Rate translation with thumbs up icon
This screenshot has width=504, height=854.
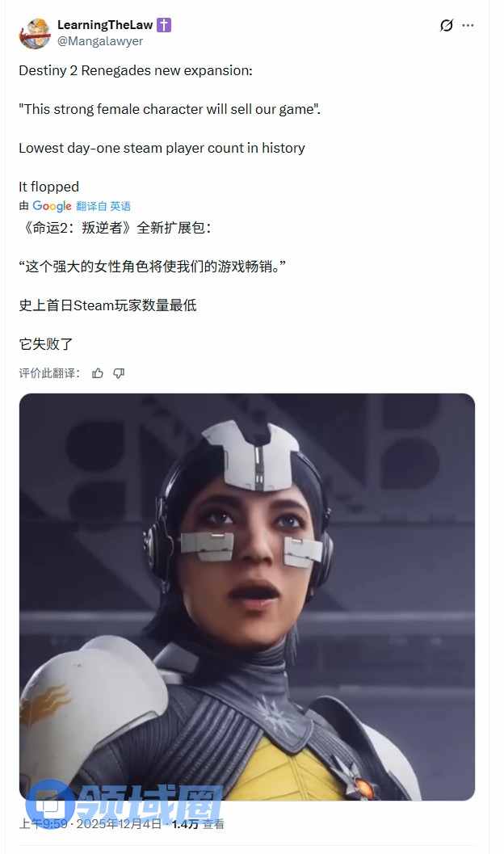98,373
